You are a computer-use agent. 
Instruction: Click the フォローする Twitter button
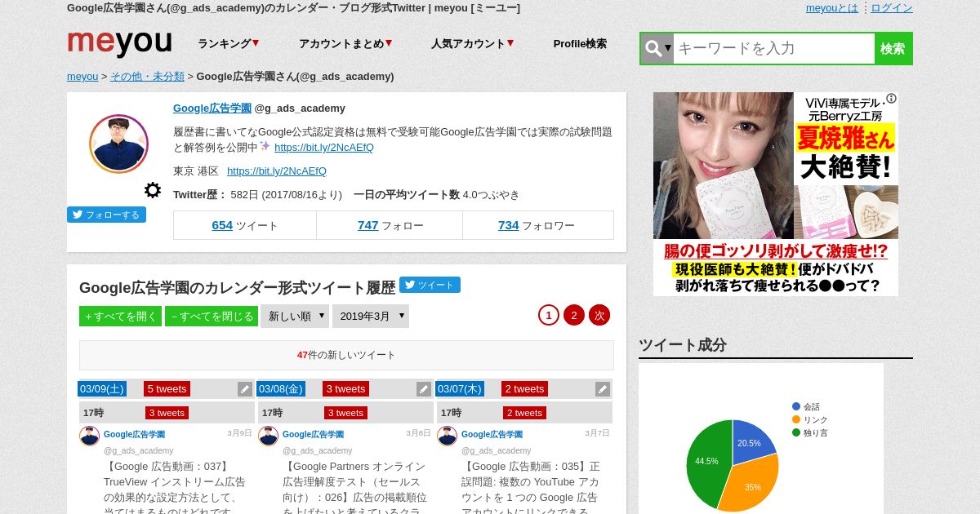pos(106,215)
